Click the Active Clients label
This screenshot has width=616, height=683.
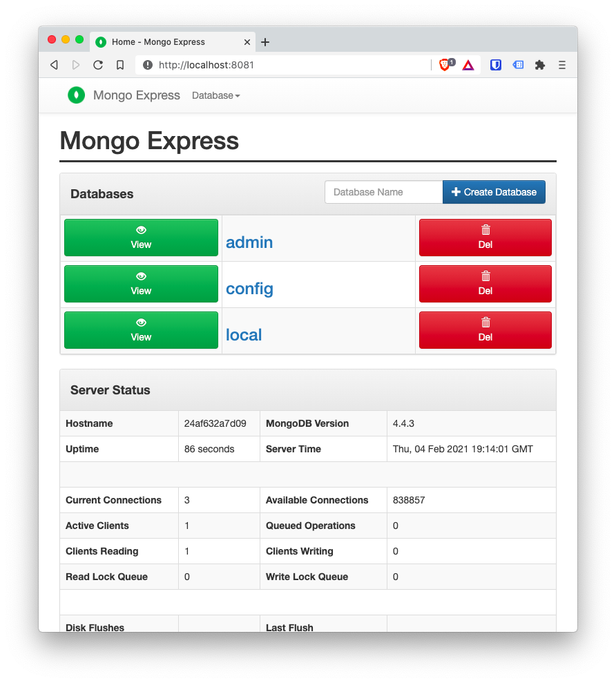tap(97, 526)
